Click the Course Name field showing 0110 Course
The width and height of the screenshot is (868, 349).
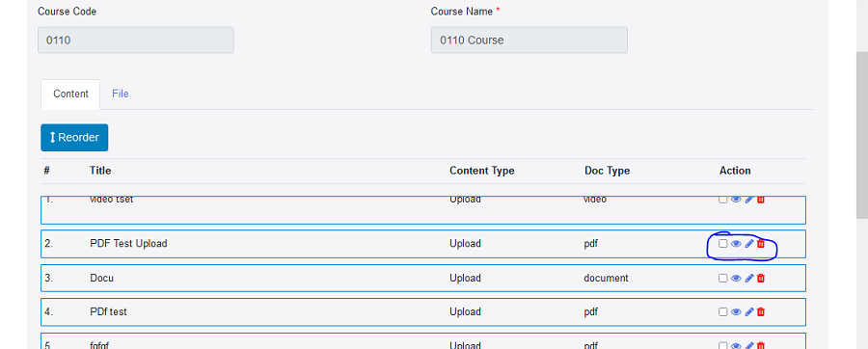coord(529,40)
